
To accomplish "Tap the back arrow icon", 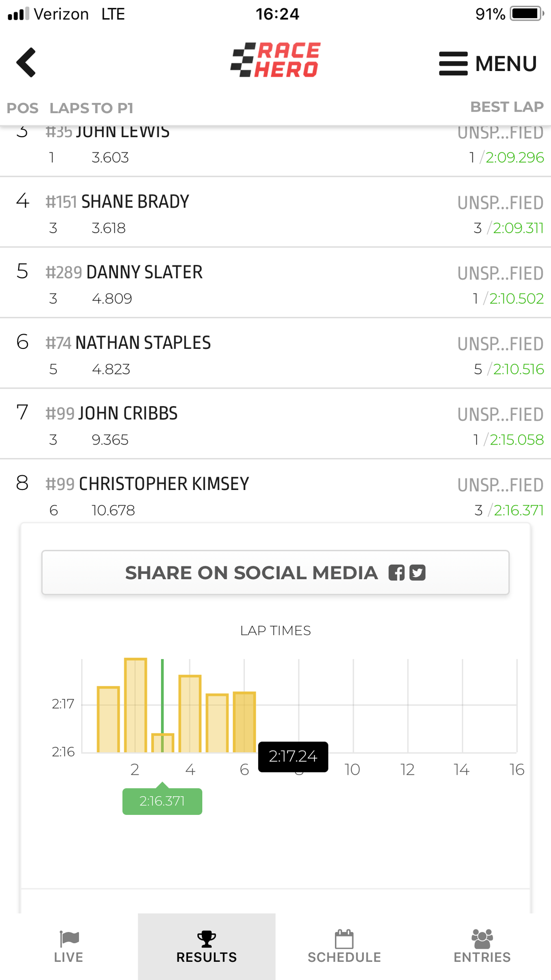I will tap(26, 62).
